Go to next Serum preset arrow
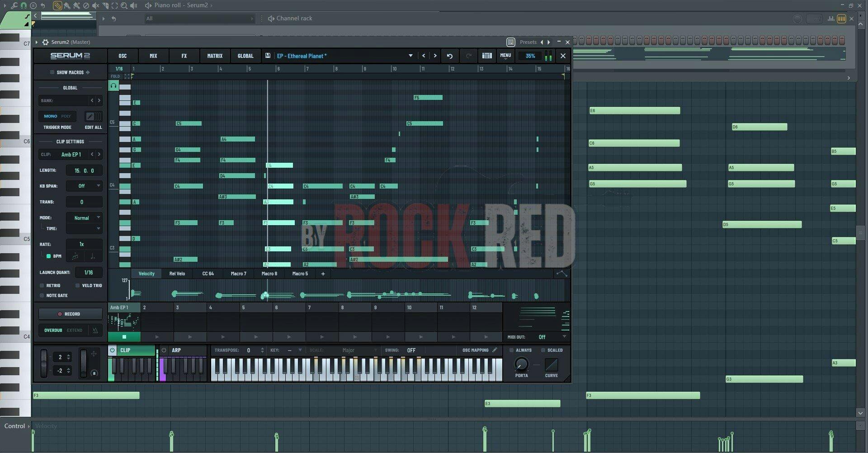This screenshot has width=868, height=453. pos(435,56)
